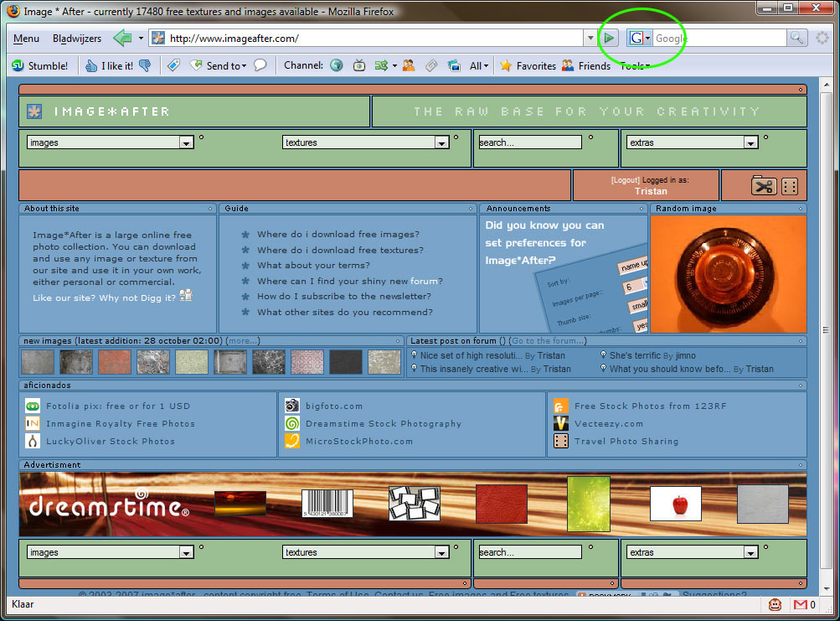This screenshot has height=621, width=840.
Task: Open the Firefox Menu
Action: click(26, 38)
